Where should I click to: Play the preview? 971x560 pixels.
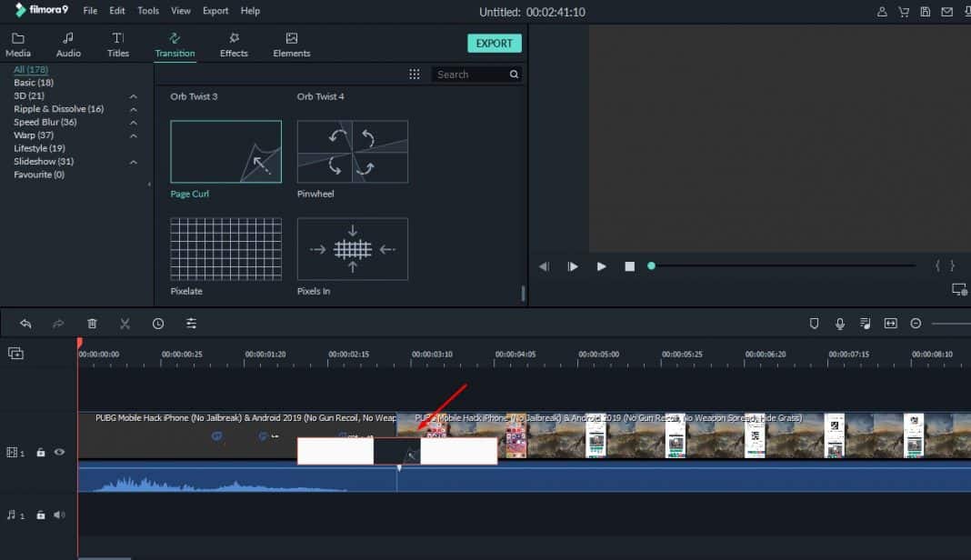click(601, 266)
